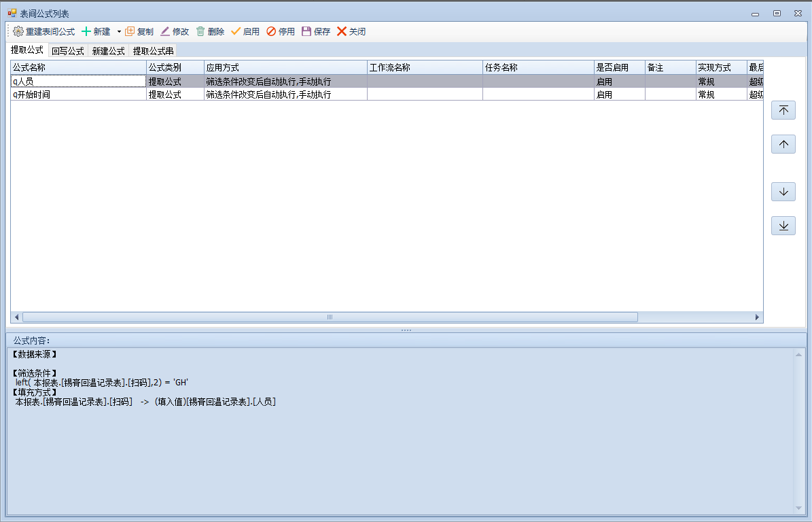
Task: Move formula to bottom of list
Action: tap(783, 226)
